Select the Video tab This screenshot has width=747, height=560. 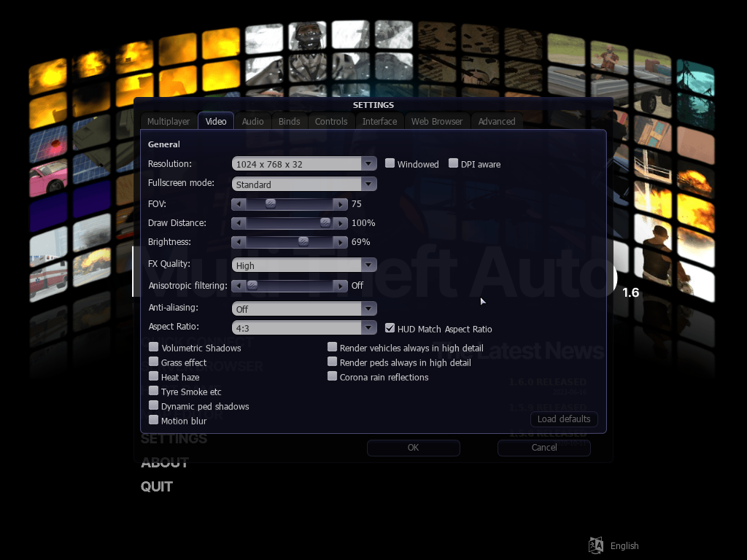pyautogui.click(x=216, y=122)
